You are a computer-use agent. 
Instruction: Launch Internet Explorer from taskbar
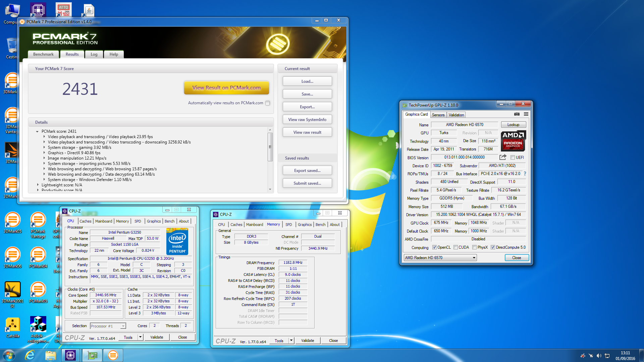click(30, 355)
